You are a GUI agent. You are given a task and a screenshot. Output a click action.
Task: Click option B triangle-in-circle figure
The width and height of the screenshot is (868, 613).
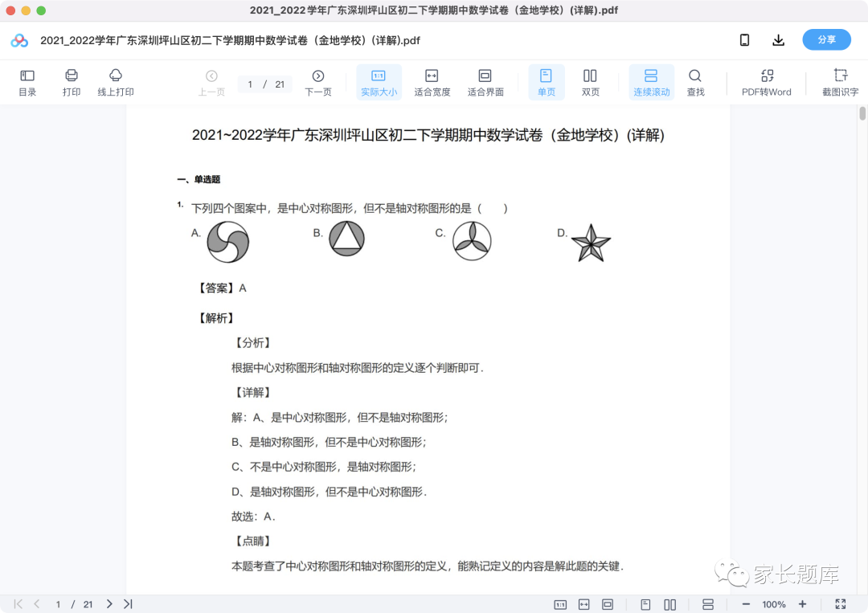[x=347, y=239]
